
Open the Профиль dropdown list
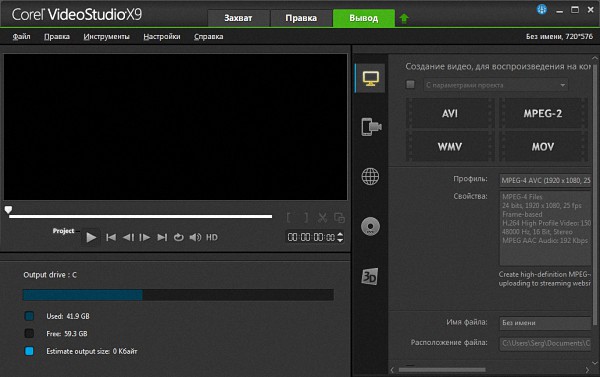(x=545, y=180)
